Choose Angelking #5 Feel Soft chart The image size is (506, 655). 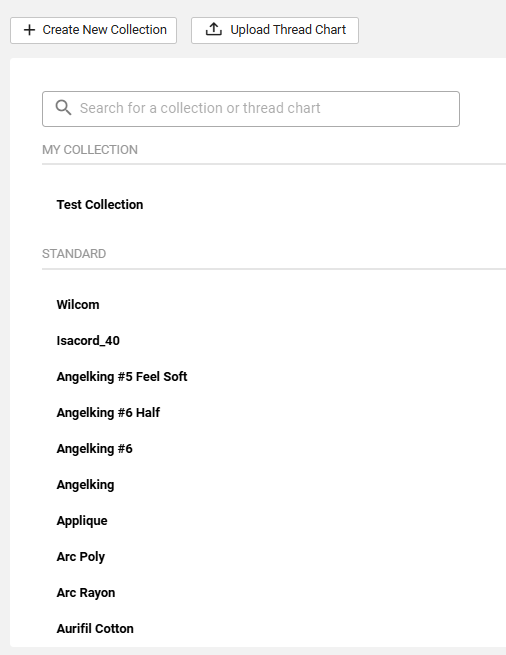tap(122, 376)
